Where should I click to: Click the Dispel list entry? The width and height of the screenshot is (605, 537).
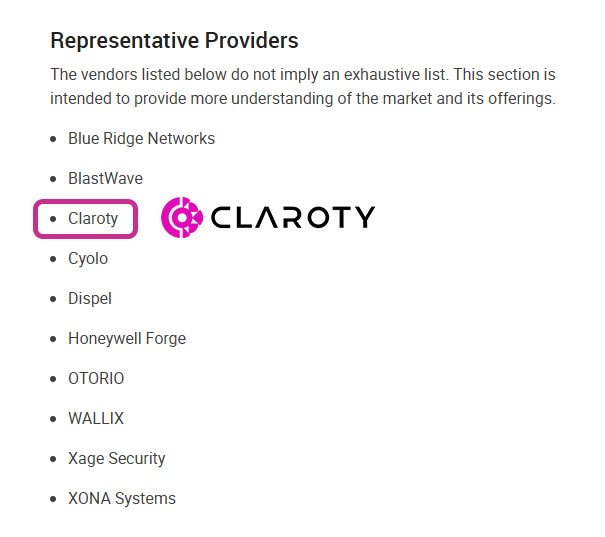[x=90, y=298]
